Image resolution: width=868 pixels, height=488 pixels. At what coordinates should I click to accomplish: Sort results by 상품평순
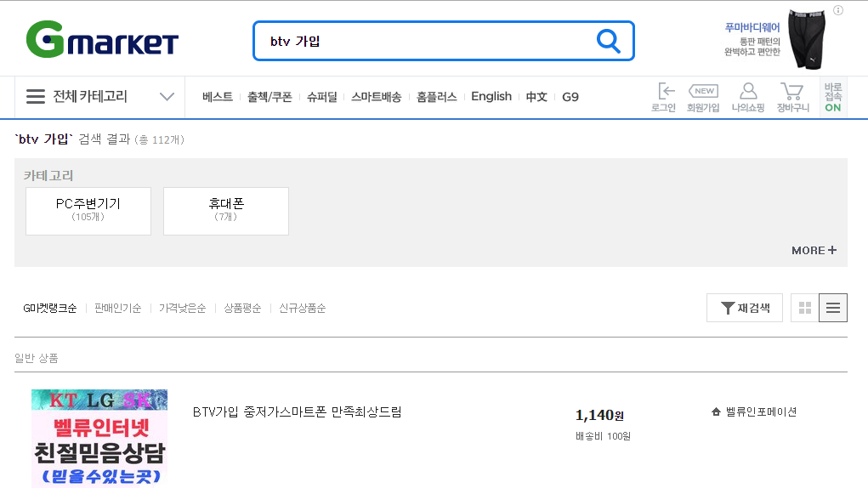click(242, 308)
